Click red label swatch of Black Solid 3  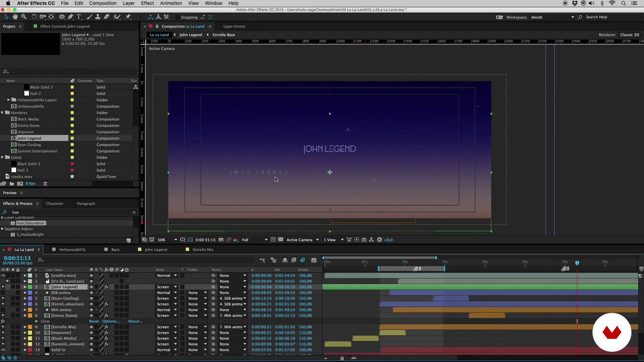click(x=72, y=164)
